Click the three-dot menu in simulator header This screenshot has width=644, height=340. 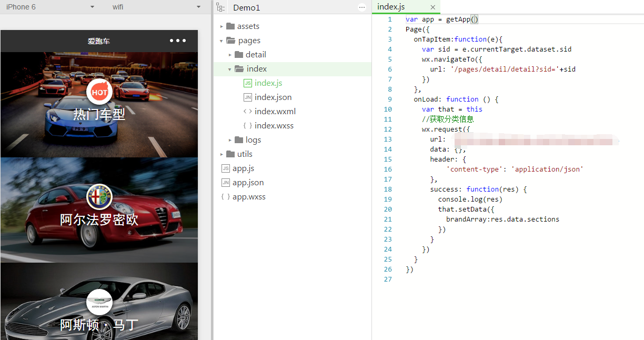178,41
